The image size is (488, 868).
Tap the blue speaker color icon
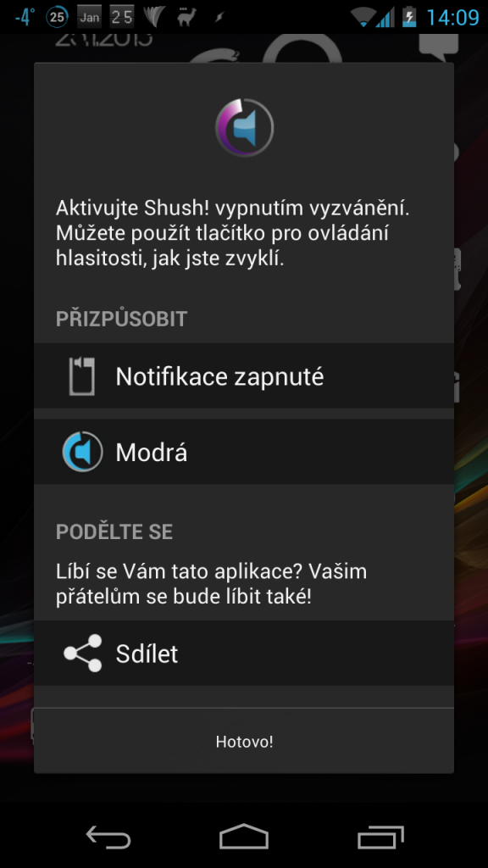click(x=82, y=452)
